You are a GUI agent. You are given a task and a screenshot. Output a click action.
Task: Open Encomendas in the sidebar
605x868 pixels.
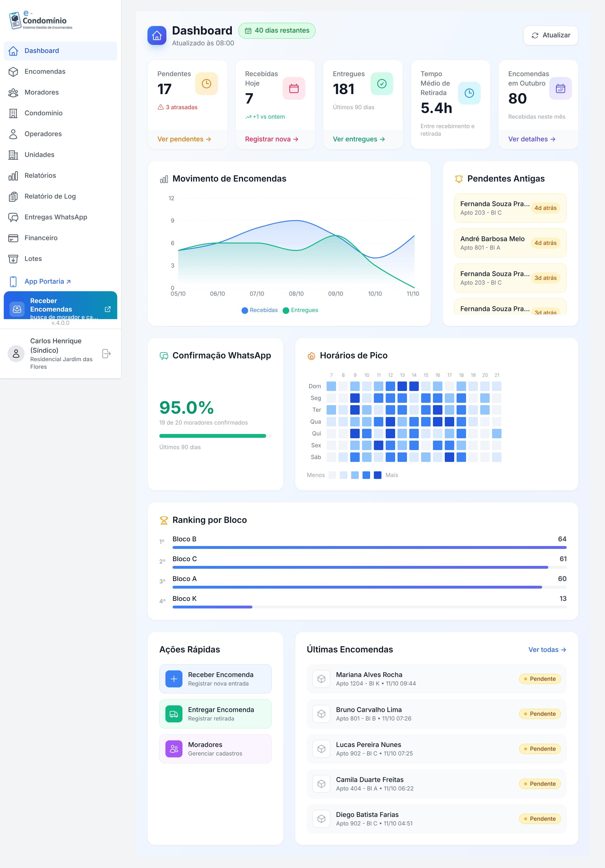pos(60,71)
